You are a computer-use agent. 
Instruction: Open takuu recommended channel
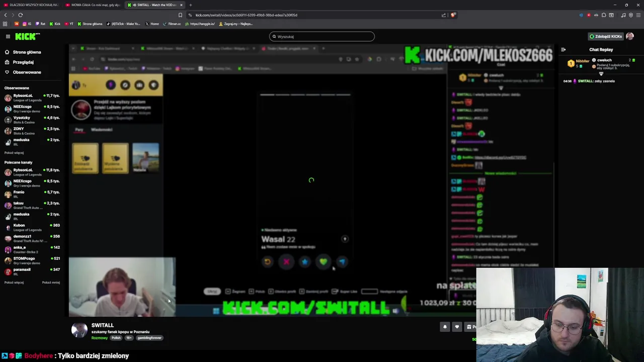coord(32,205)
